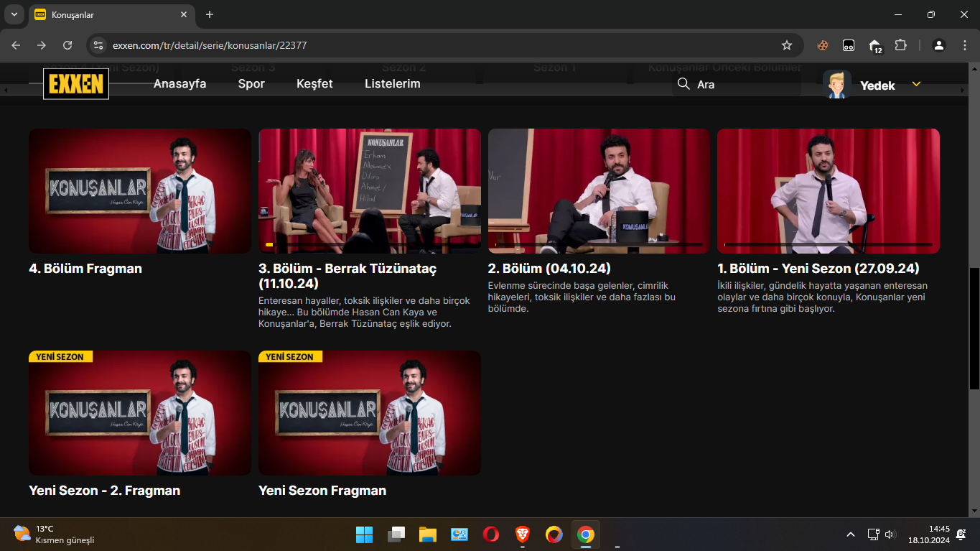Screen dimensions: 980x551
Task: Open the 2. Bölüm (04.10.24) thumbnail
Action: tap(599, 191)
